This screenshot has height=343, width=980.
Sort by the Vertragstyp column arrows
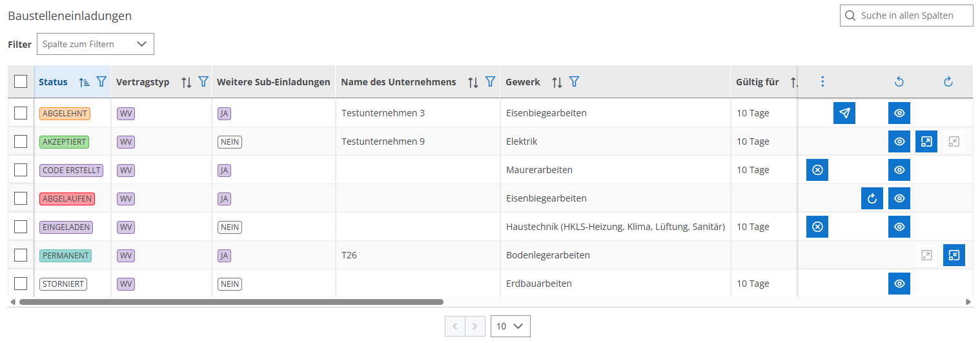point(187,82)
